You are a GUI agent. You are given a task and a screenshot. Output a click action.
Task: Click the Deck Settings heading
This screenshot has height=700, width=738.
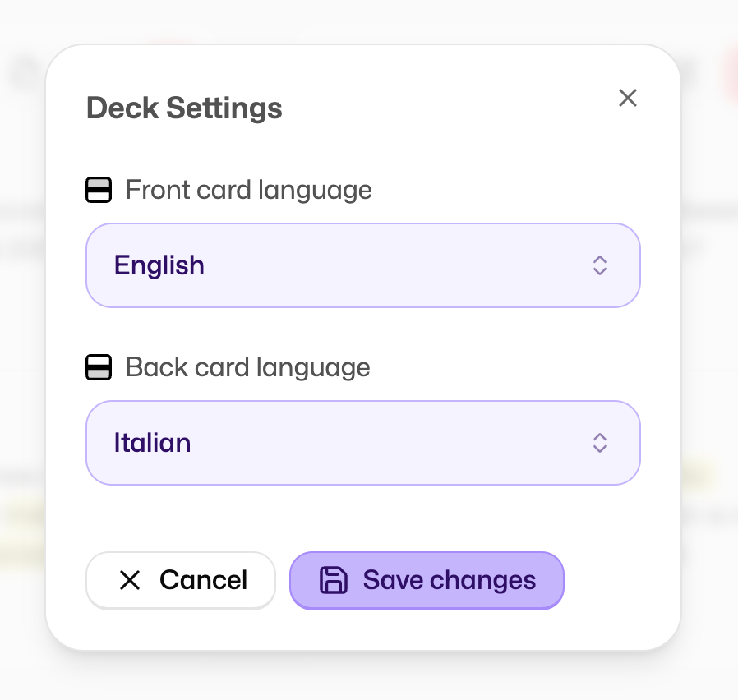click(x=184, y=108)
